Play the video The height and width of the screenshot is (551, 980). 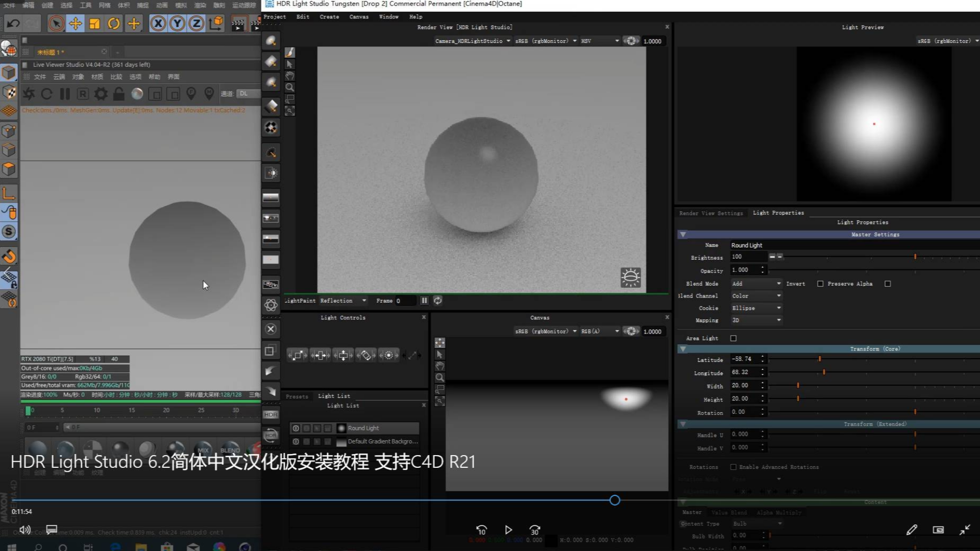tap(508, 530)
